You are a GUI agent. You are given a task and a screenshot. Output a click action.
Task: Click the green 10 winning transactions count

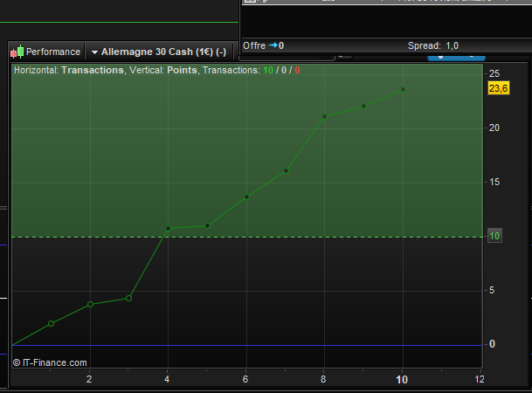click(268, 70)
